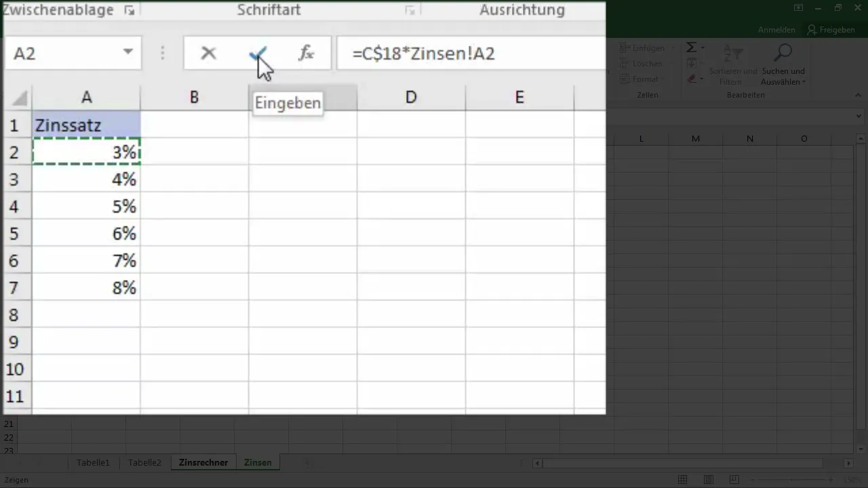868x488 pixels.
Task: Click into the formula bar text
Action: [x=470, y=54]
